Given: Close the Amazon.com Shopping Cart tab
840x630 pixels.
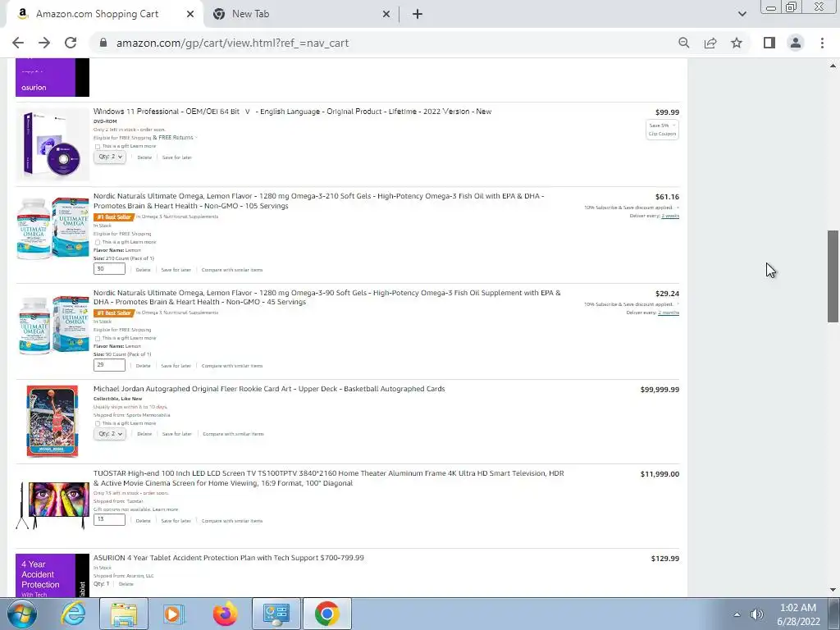Looking at the screenshot, I should coord(190,14).
